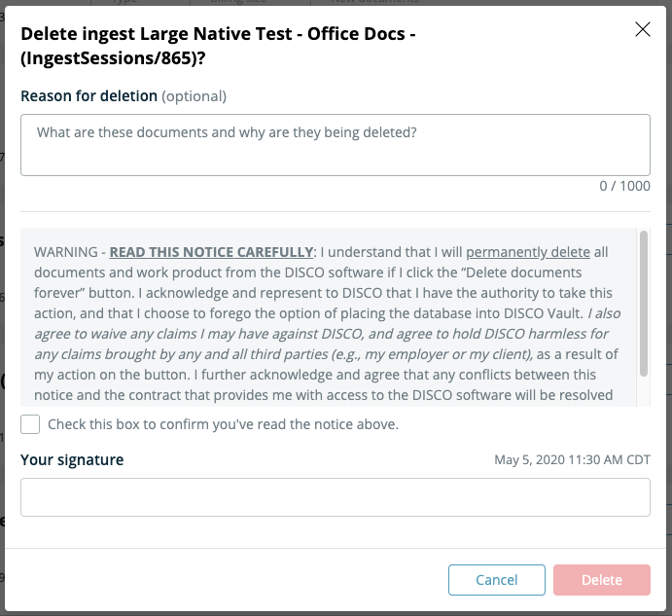Click the '(IngestSessions/865)?' line of the title

click(x=113, y=58)
